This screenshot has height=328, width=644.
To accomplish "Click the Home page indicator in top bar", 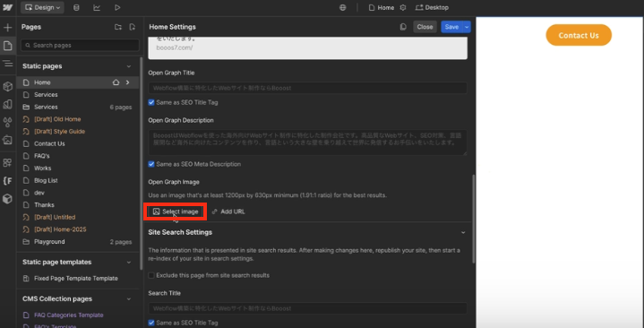I will (x=382, y=7).
